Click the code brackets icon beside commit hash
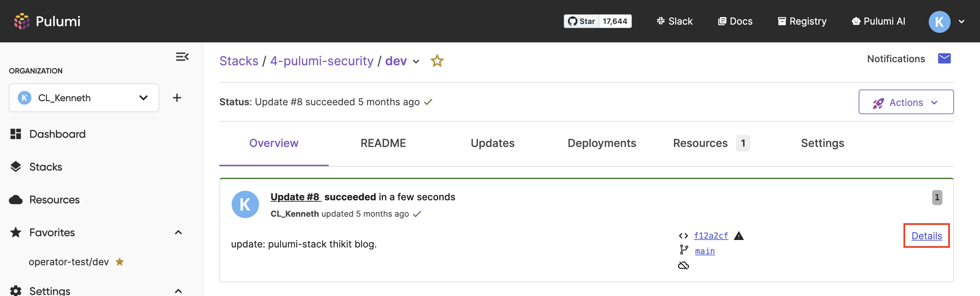 click(683, 236)
